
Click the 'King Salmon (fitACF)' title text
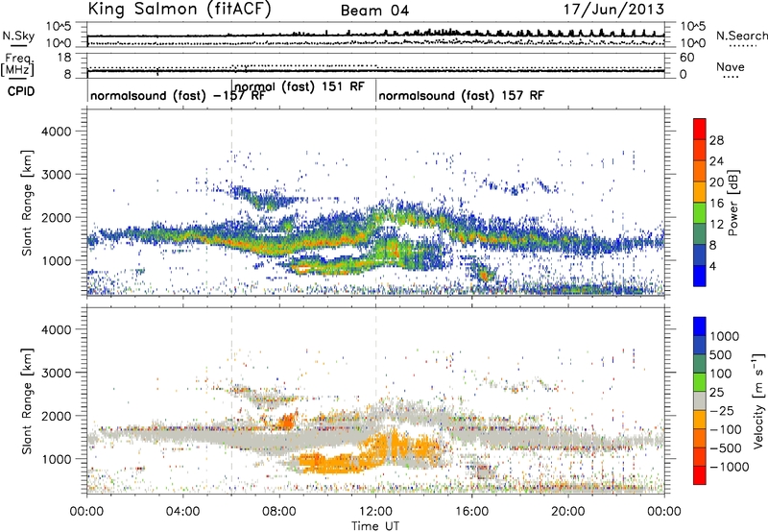pos(180,9)
